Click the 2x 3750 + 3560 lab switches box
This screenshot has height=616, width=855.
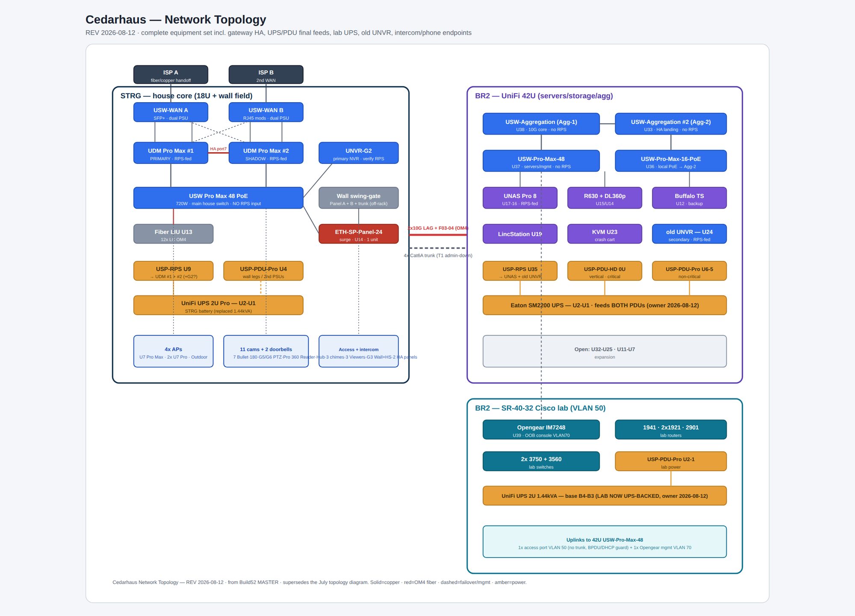(541, 461)
